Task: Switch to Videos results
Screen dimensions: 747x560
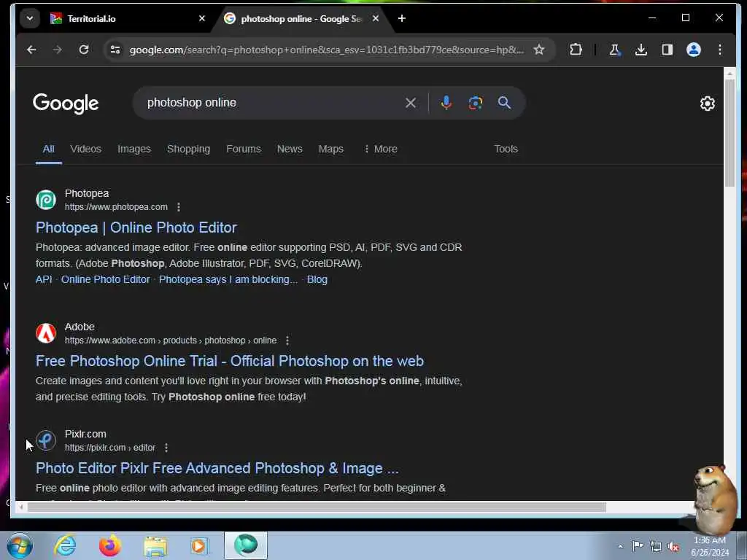Action: click(x=86, y=149)
